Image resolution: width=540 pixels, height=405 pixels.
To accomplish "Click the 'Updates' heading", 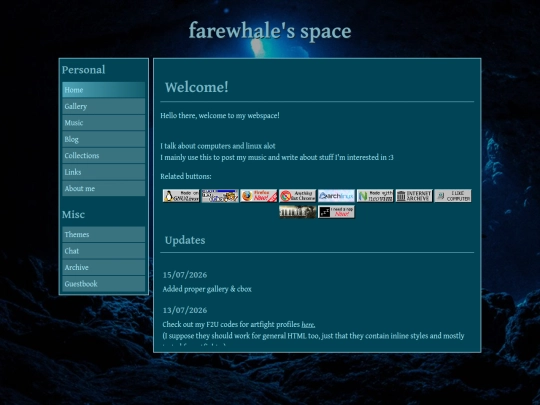I will click(x=185, y=240).
